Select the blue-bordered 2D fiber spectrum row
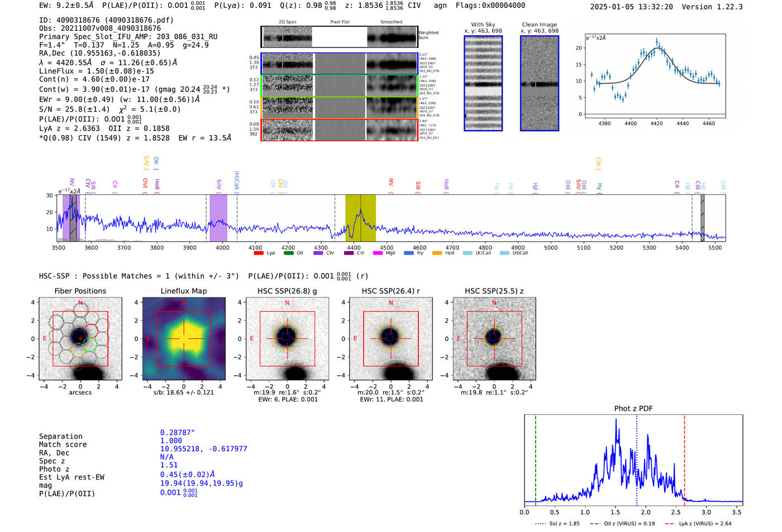Image resolution: width=782 pixels, height=532 pixels. [340, 64]
